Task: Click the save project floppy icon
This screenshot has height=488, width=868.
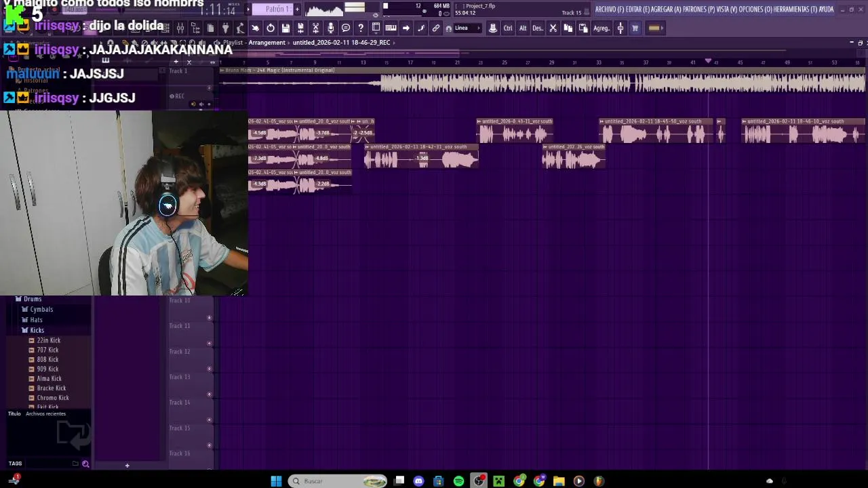Action: tap(285, 28)
